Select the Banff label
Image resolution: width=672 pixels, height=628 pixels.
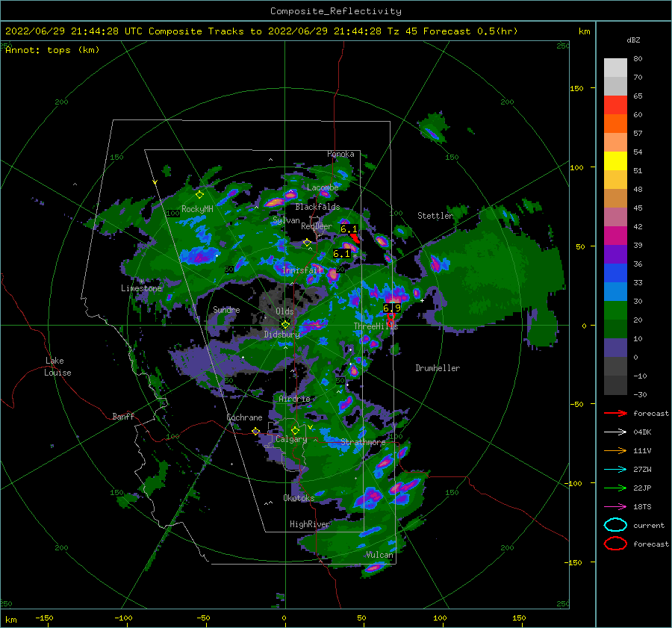[123, 416]
